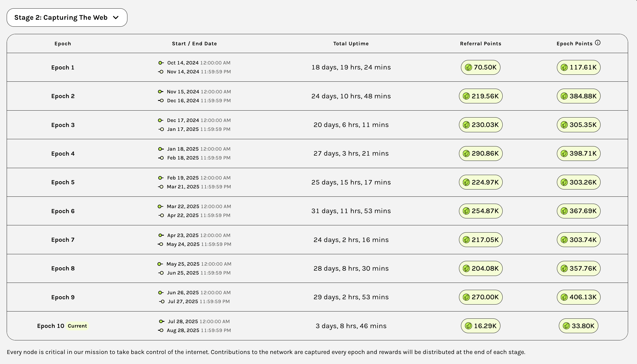The width and height of the screenshot is (637, 364).
Task: Click the Referral Points column header
Action: pos(480,44)
